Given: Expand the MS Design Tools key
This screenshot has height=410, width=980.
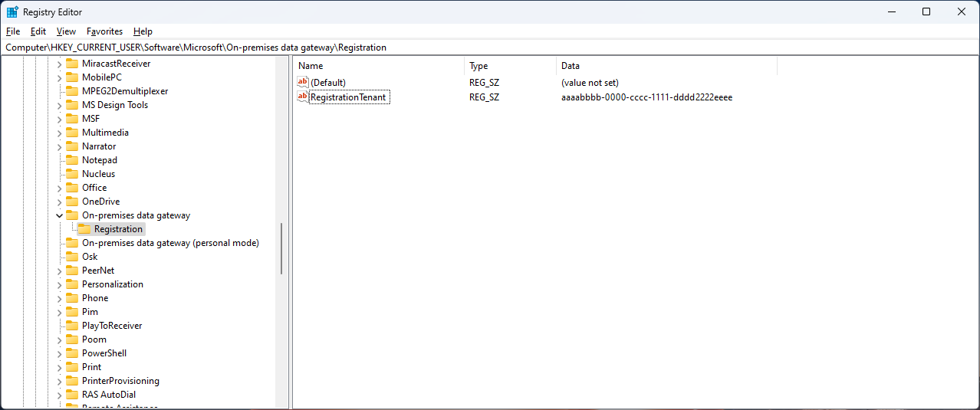Looking at the screenshot, I should point(59,105).
